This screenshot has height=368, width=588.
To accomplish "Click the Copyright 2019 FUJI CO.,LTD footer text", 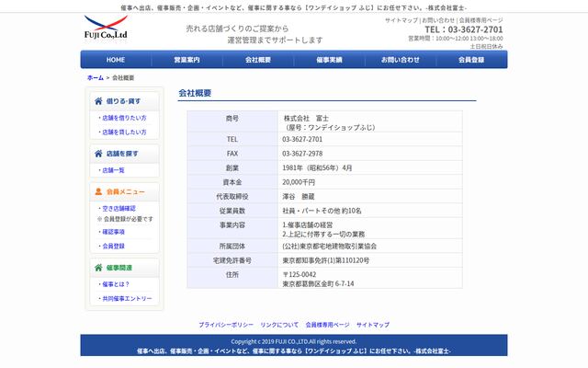I will tap(294, 341).
